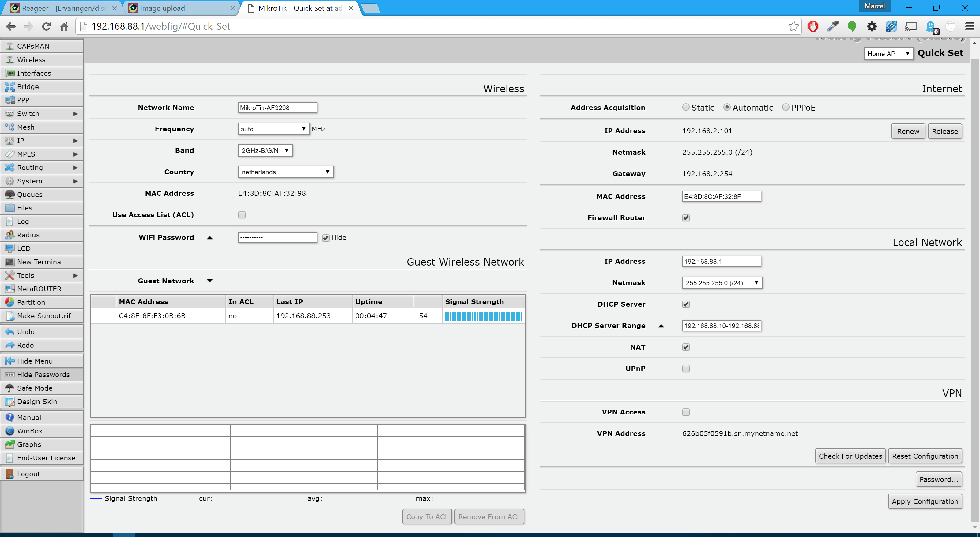Screen dimensions: 980x537
Task: Click the Password... button
Action: [x=939, y=479]
